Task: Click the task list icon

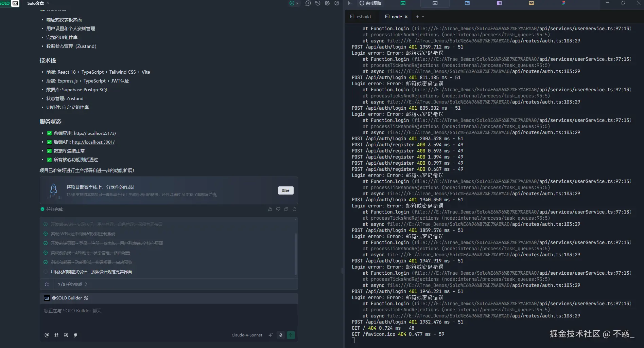Action: click(47, 284)
